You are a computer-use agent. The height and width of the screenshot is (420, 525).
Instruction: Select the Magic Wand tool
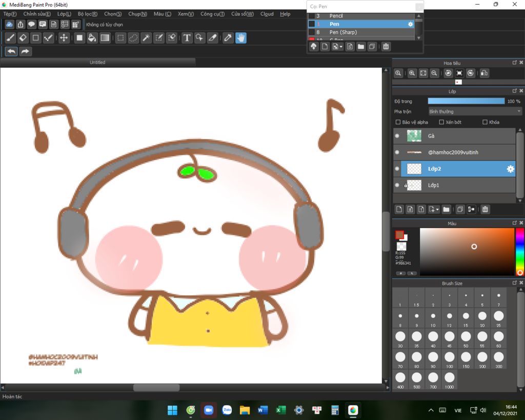pos(146,38)
